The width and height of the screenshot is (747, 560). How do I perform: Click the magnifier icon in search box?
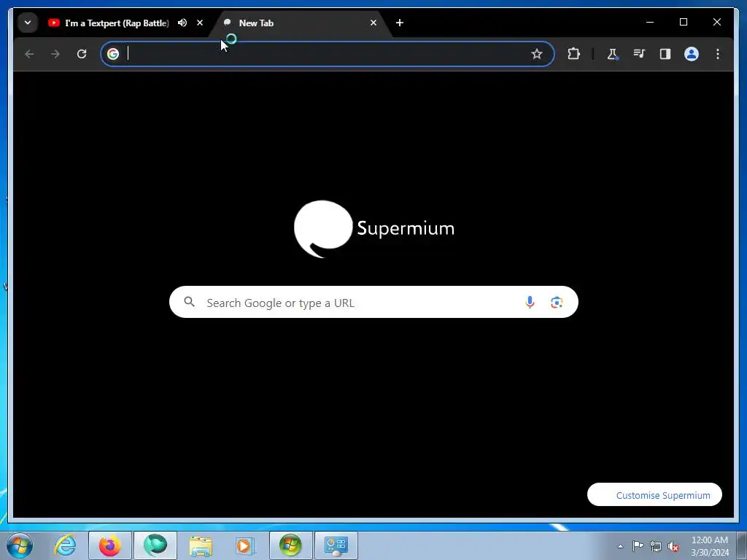(x=190, y=302)
